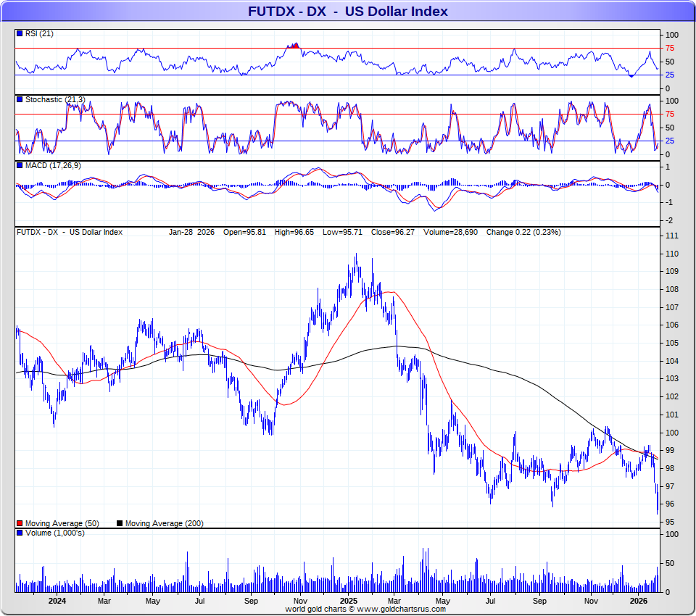
Task: Click the red overbought marker at the RSI peak
Action: (x=294, y=45)
